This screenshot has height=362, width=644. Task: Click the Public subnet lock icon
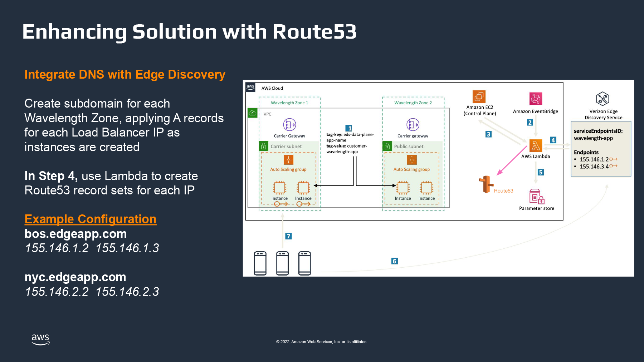[387, 146]
